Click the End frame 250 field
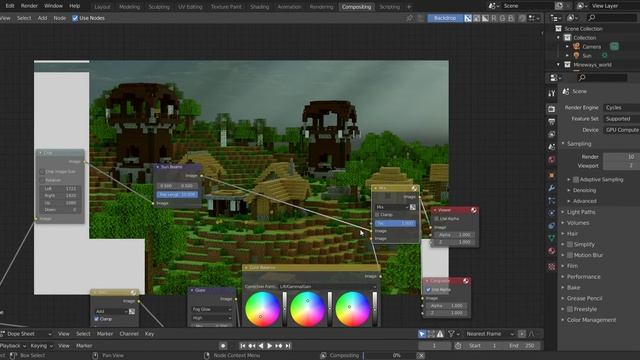The width and height of the screenshot is (640, 360). pos(522,346)
